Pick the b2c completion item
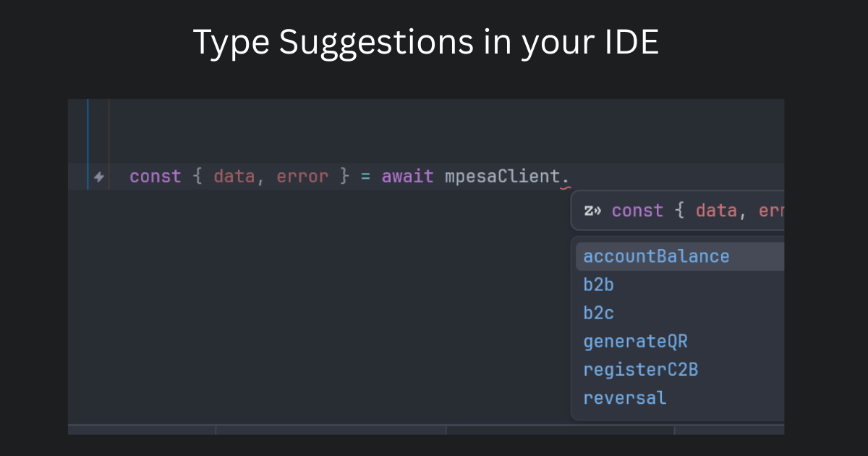The height and width of the screenshot is (456, 868). point(599,313)
